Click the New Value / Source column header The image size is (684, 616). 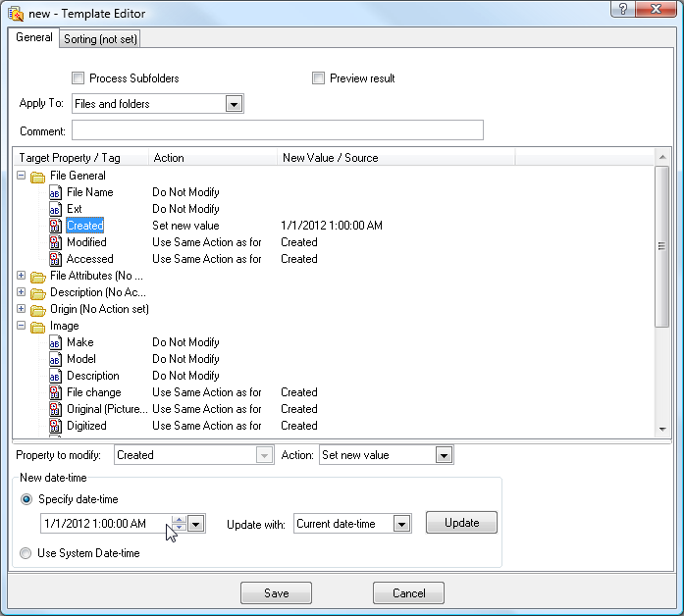[396, 158]
